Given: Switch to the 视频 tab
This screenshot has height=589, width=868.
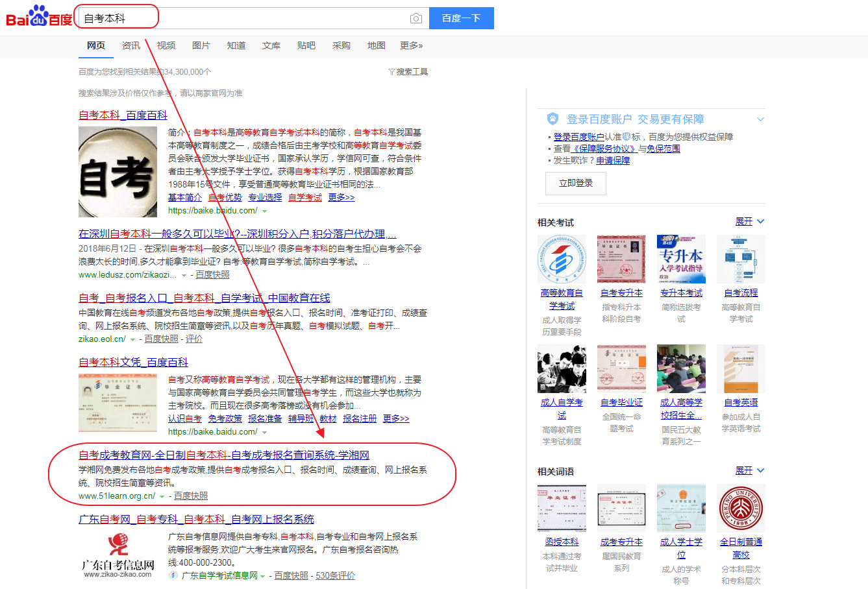Looking at the screenshot, I should pos(166,45).
